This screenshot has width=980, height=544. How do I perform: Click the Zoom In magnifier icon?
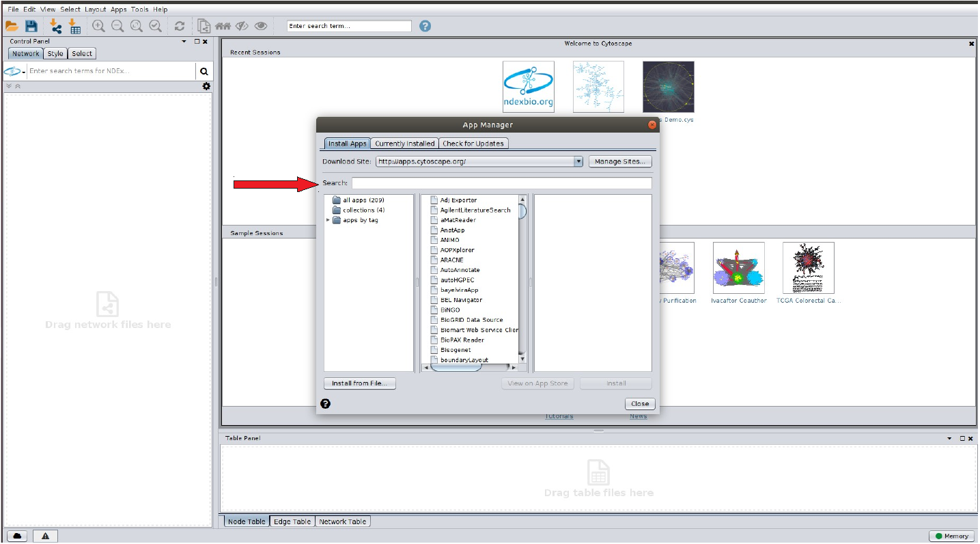[99, 26]
